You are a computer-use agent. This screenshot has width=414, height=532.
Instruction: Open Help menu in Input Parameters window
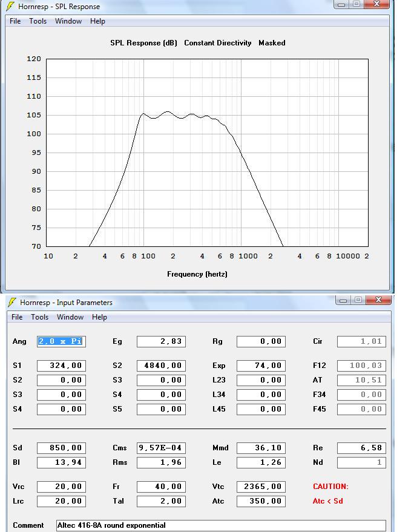(99, 317)
